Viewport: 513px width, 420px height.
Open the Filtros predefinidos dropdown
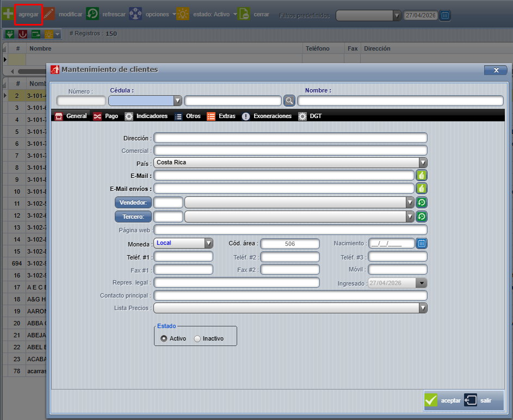[x=397, y=15]
